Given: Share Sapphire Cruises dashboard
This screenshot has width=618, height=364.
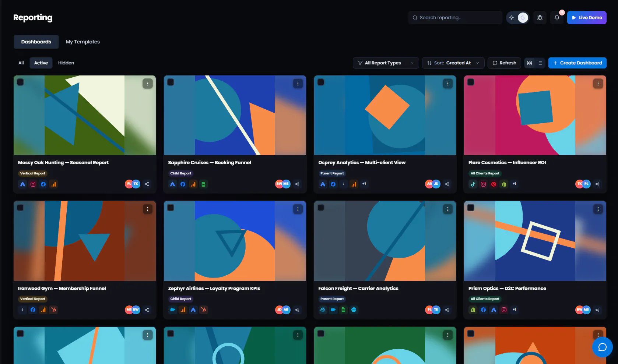Looking at the screenshot, I should [297, 184].
